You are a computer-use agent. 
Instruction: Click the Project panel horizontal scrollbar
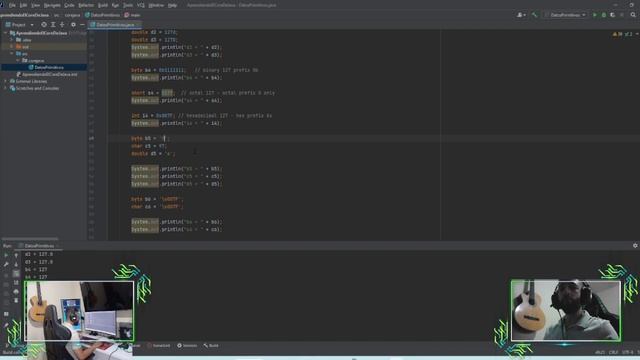29,239
